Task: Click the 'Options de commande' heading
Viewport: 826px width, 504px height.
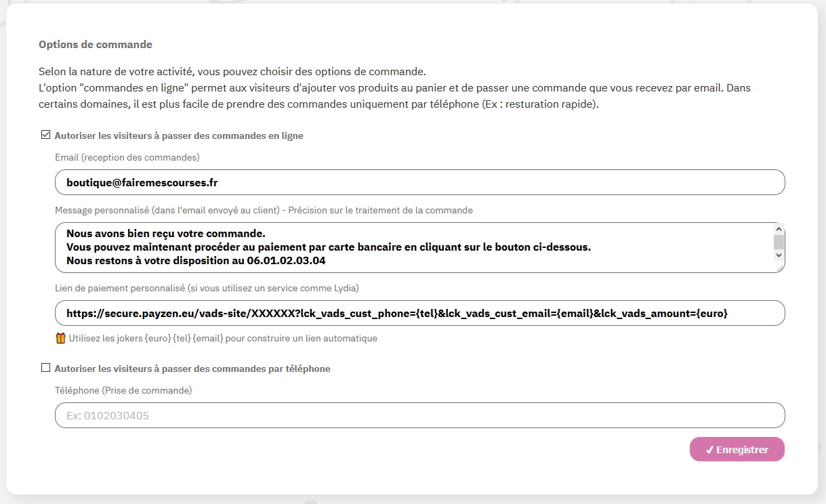Action: click(96, 45)
